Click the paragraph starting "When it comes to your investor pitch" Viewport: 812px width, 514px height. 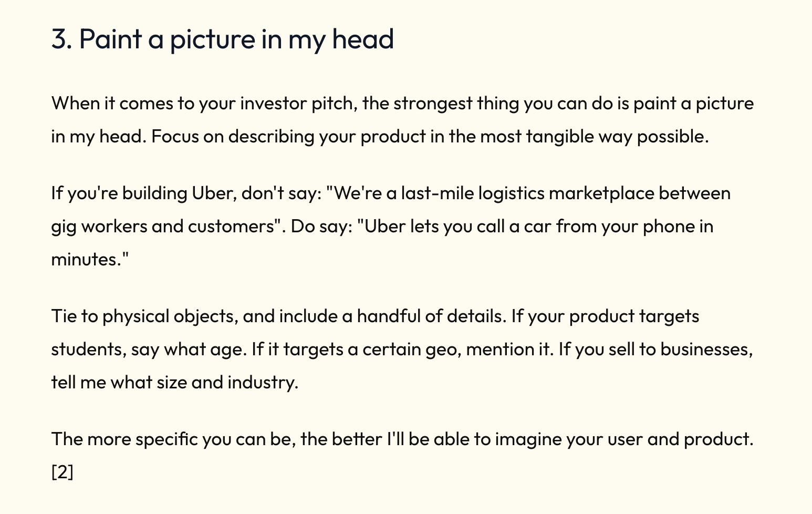[402, 120]
